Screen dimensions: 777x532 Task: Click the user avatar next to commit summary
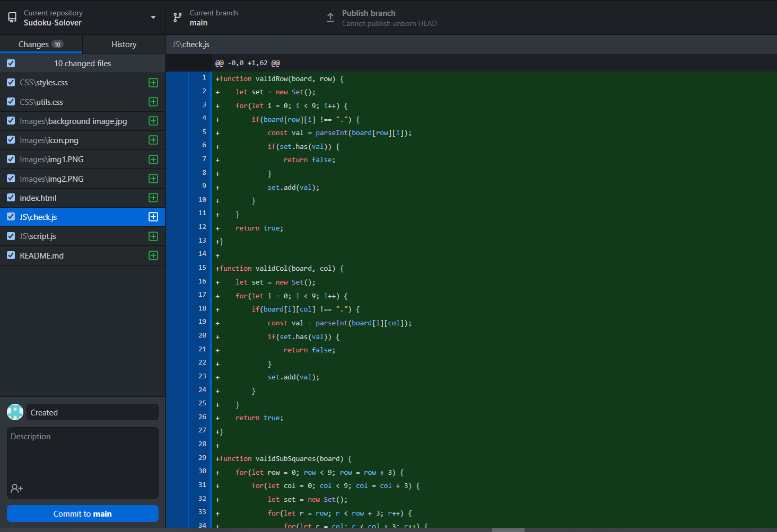coord(15,412)
